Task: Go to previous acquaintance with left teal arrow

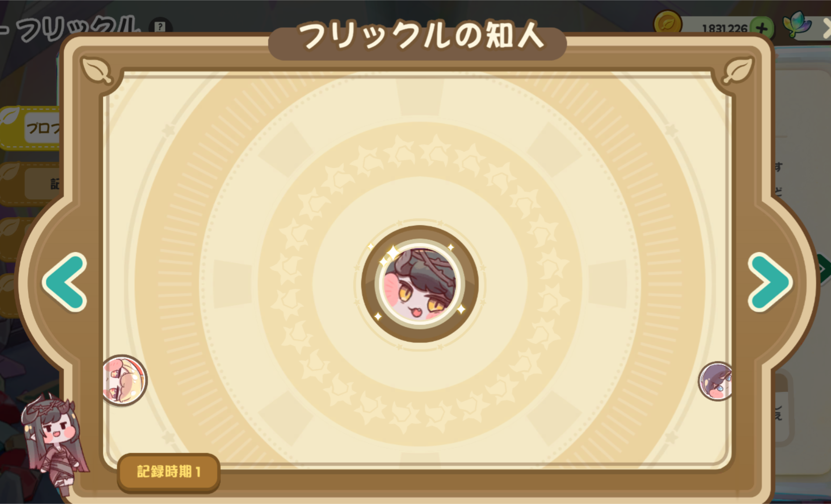Action: point(65,282)
